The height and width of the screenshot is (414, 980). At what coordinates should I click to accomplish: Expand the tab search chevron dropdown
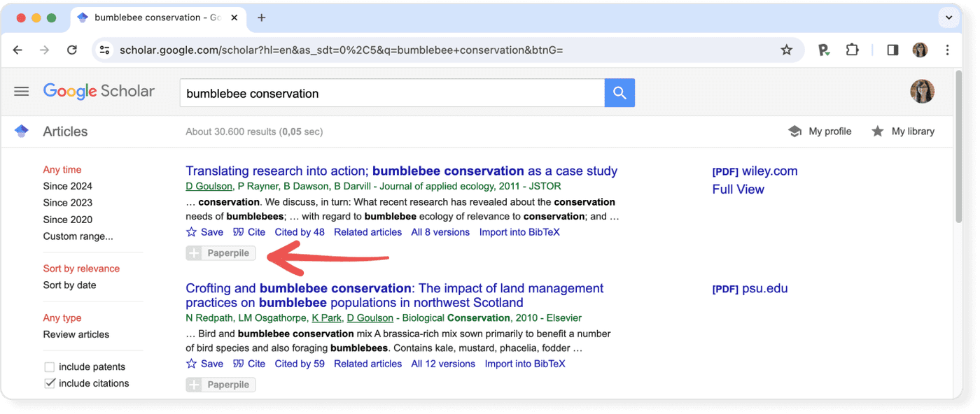coord(949,18)
